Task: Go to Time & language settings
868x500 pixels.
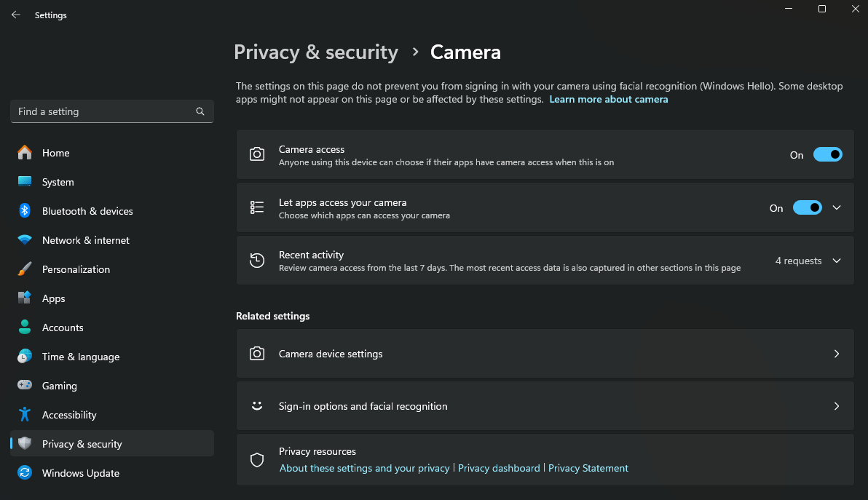Action: (x=80, y=357)
